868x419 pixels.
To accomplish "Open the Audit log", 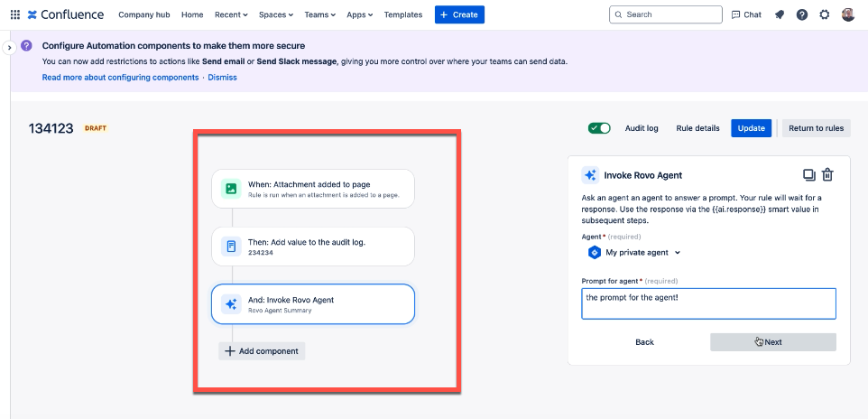I will click(642, 128).
